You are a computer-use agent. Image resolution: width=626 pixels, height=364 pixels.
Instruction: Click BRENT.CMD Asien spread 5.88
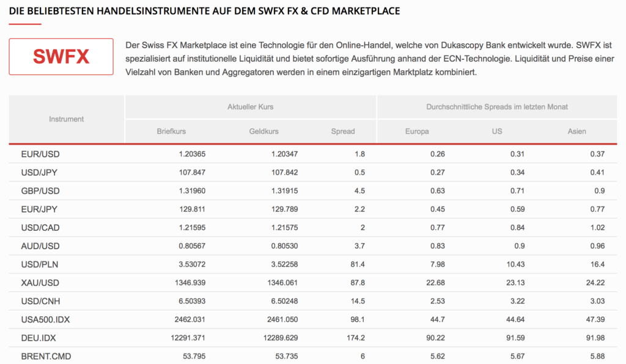coord(598,355)
